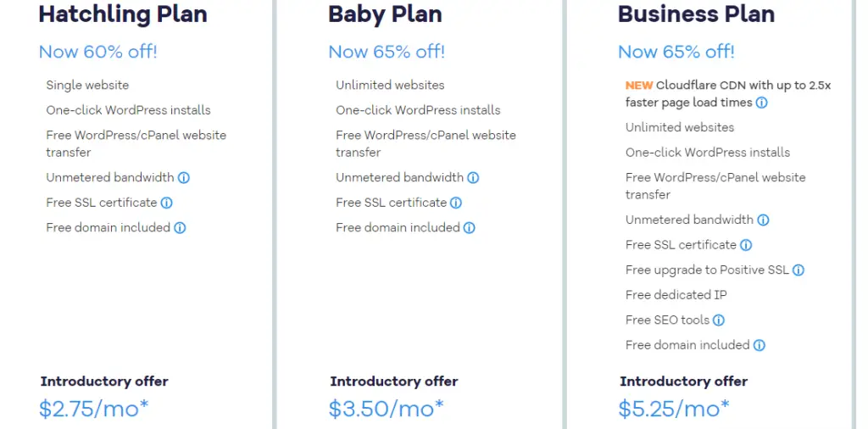Screen dimensions: 868x429
Task: Select the Business Plan heading
Action: pos(697,14)
